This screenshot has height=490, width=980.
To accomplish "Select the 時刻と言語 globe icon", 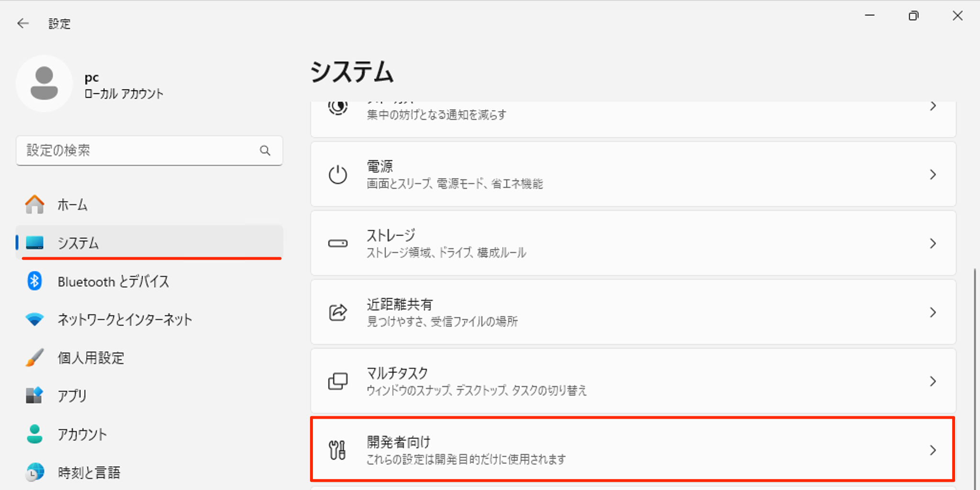I will [x=34, y=473].
